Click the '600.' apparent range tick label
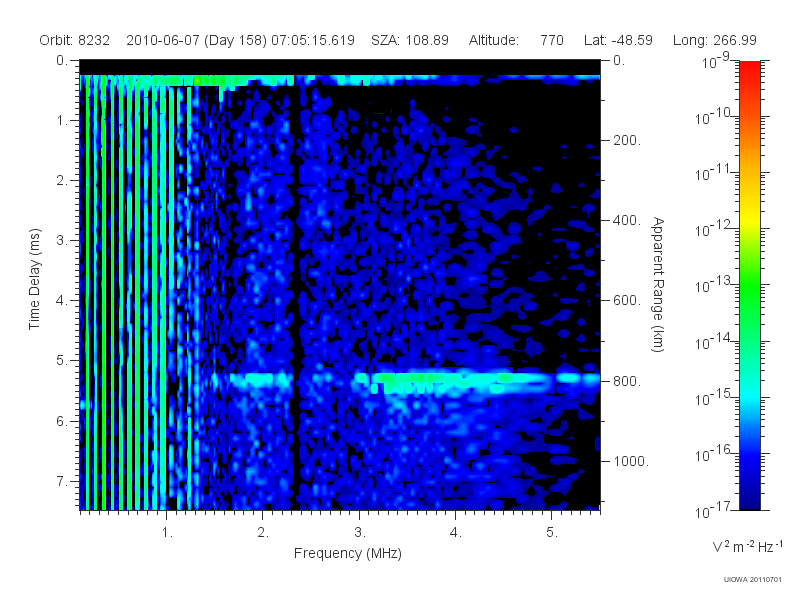This screenshot has height=600, width=800. [627, 301]
